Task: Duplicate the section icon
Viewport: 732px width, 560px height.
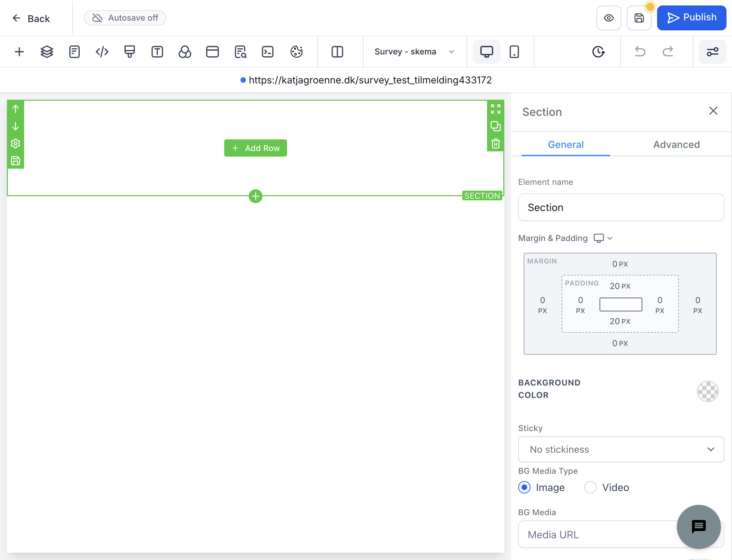Action: coord(496,126)
